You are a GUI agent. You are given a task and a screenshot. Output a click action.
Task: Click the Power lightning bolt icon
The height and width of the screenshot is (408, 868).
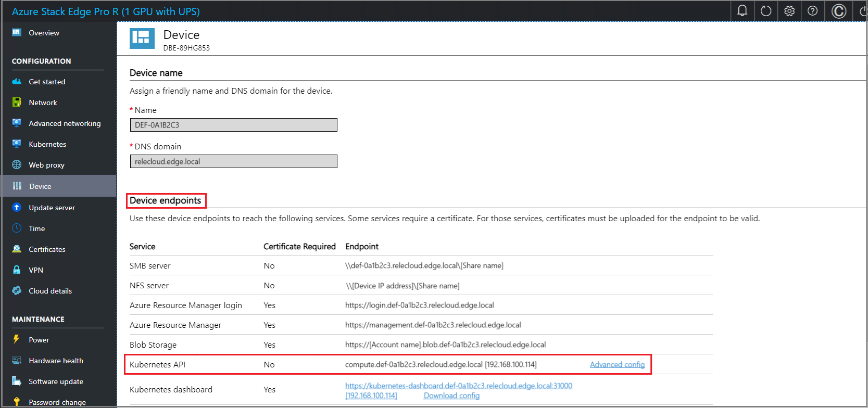click(x=17, y=339)
